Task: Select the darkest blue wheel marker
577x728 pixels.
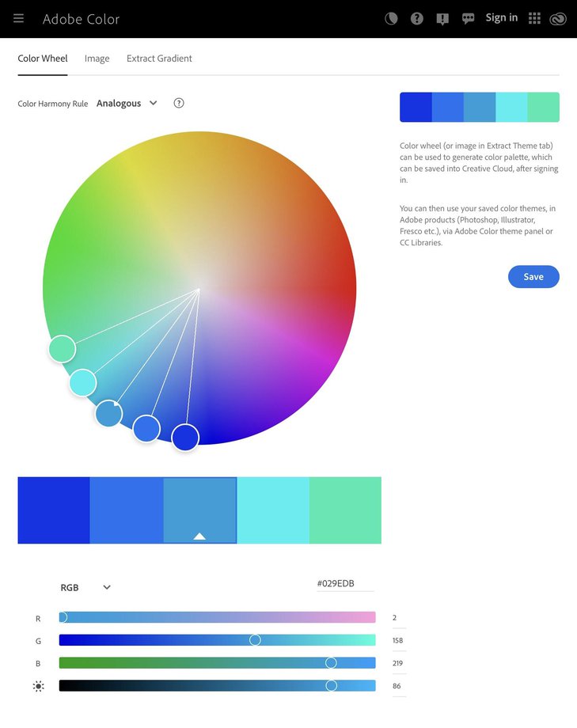Action: 184,438
